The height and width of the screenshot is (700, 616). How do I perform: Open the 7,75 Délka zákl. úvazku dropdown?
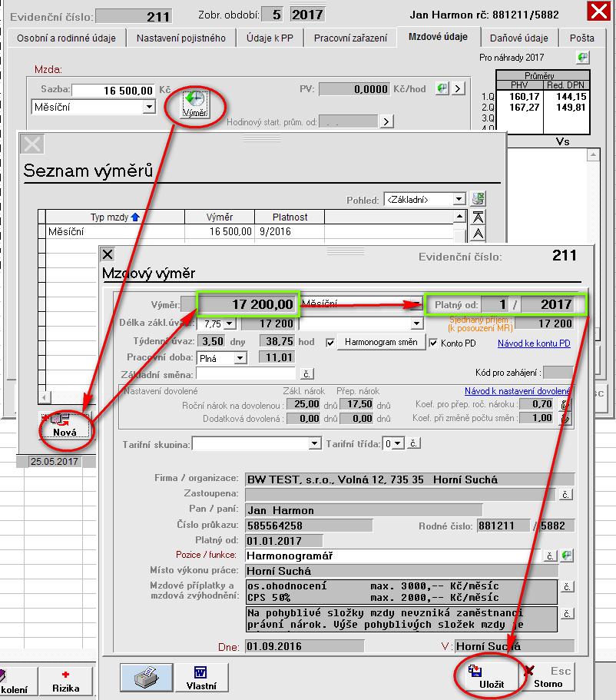click(230, 323)
